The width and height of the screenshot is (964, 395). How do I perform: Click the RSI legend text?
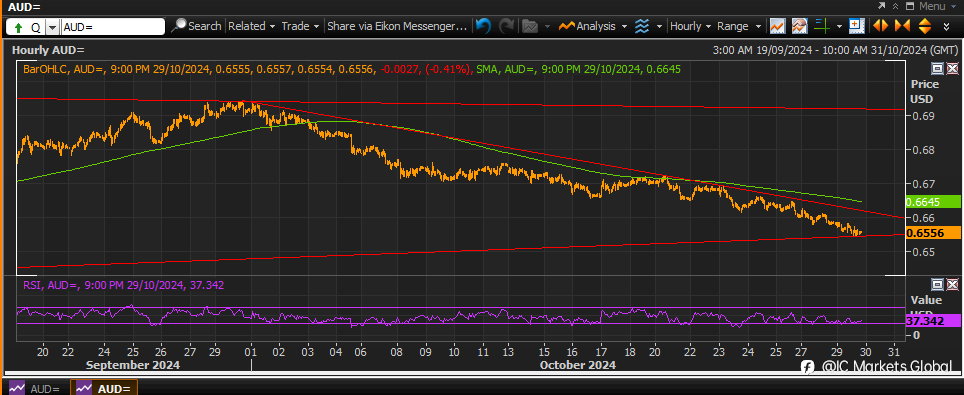pyautogui.click(x=124, y=285)
